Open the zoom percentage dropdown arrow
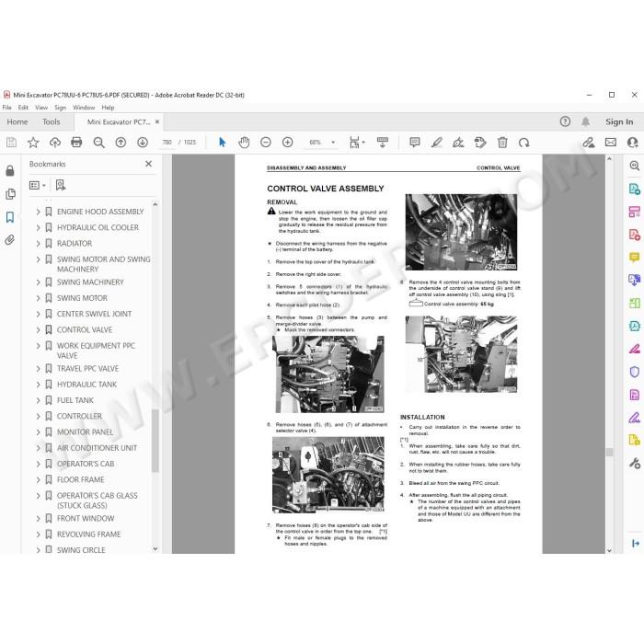 (x=333, y=143)
